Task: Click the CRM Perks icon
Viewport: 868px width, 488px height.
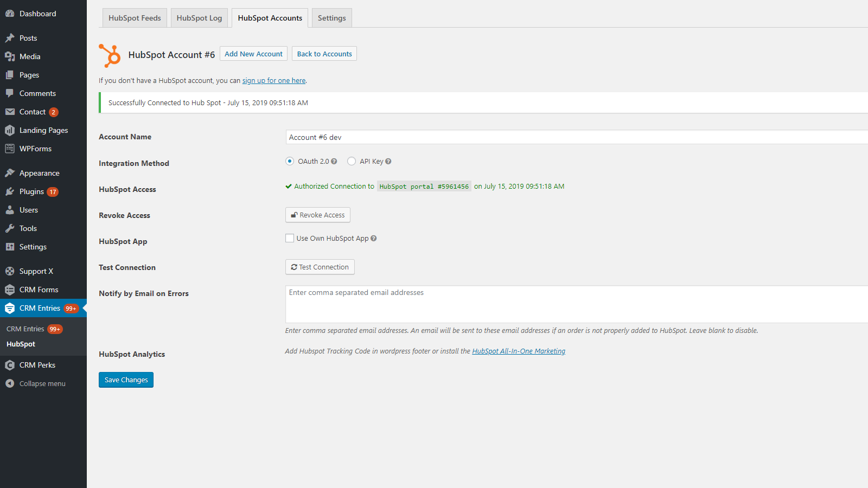Action: click(10, 365)
